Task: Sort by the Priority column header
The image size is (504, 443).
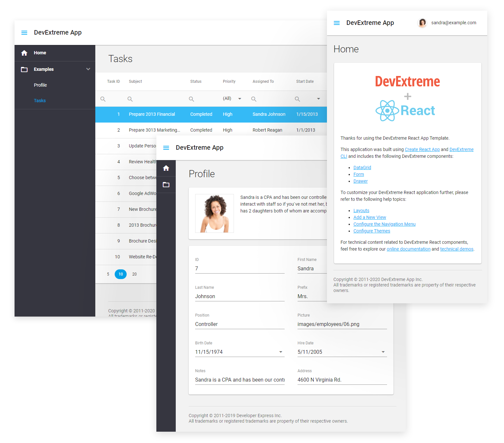Action: coord(229,81)
